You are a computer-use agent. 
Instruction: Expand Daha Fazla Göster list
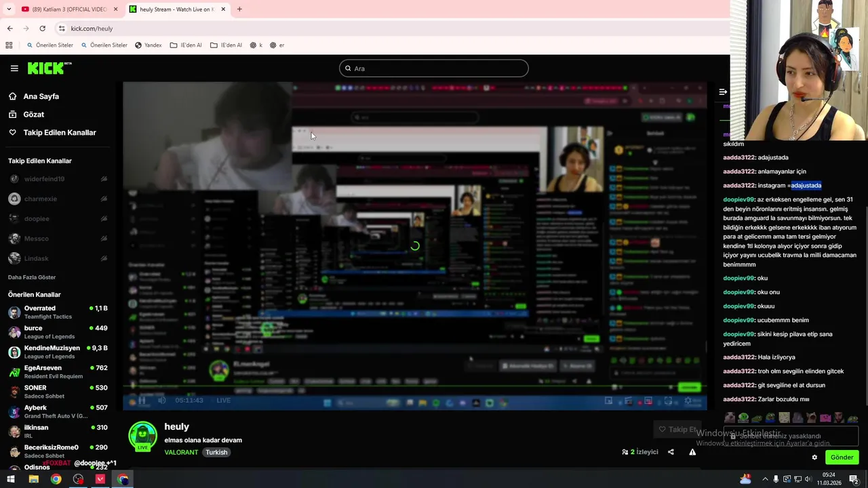click(x=32, y=277)
